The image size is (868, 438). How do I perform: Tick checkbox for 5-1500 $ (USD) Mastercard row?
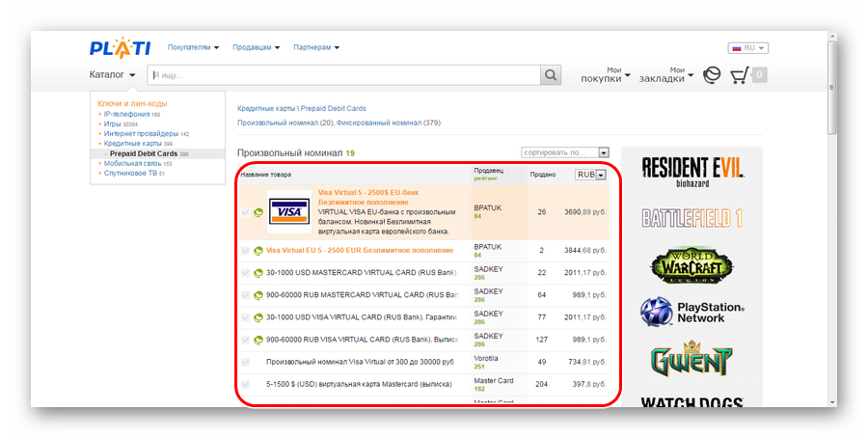pos(245,384)
